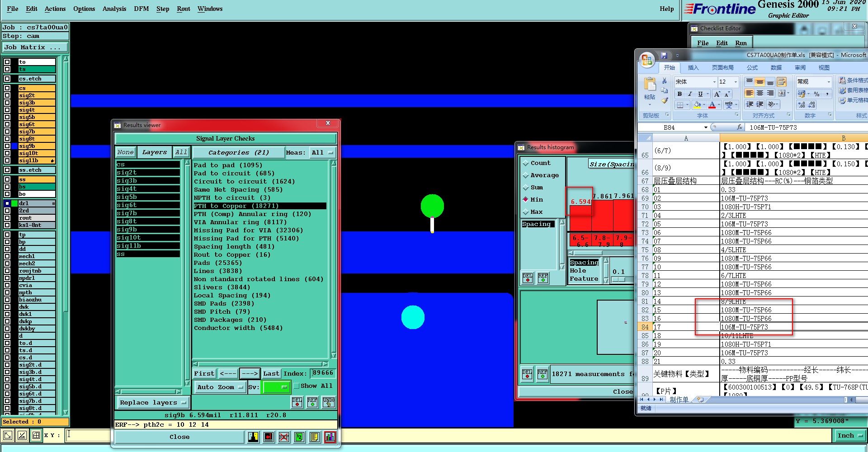Open the Meas: All dropdown
Screen dimensions: 868x452
[x=322, y=153]
